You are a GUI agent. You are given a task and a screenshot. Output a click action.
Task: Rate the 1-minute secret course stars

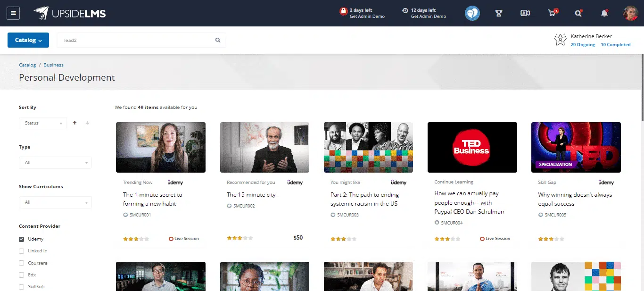(x=136, y=239)
